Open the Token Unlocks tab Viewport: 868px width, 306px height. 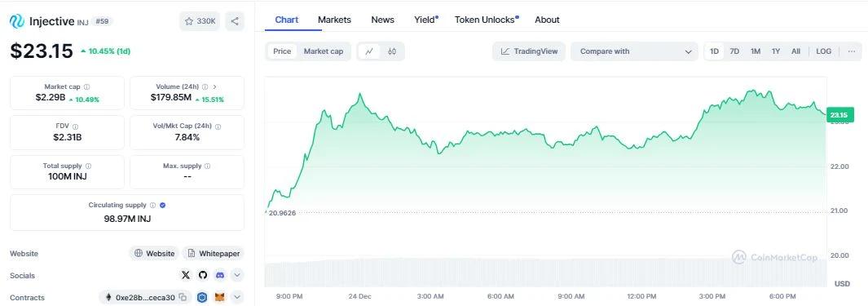tap(487, 20)
